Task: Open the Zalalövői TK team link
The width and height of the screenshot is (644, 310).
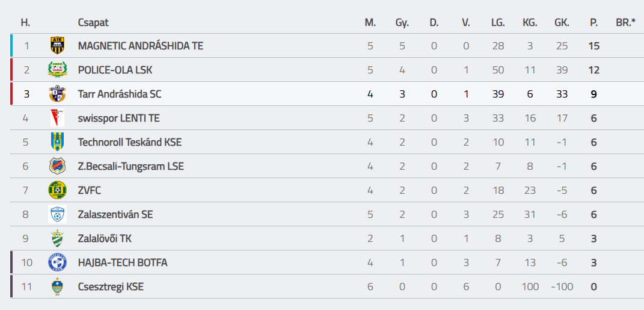Action: pos(105,238)
